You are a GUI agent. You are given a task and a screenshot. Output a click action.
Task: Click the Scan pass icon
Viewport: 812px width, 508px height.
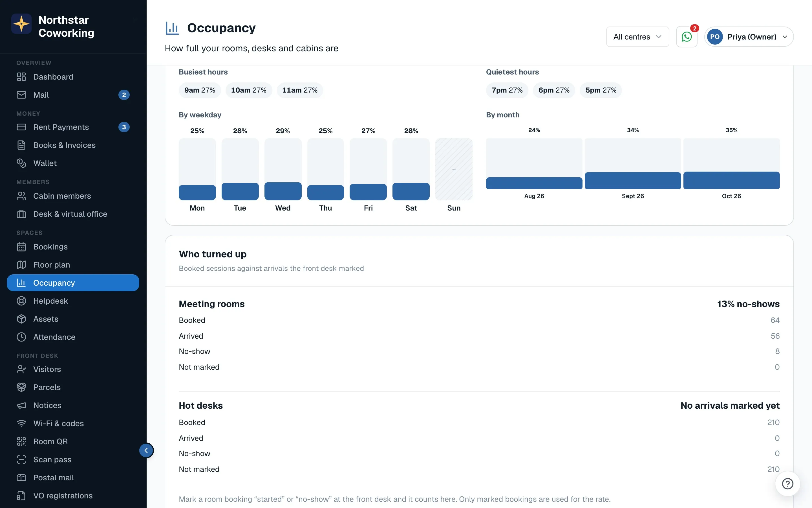[x=21, y=460]
